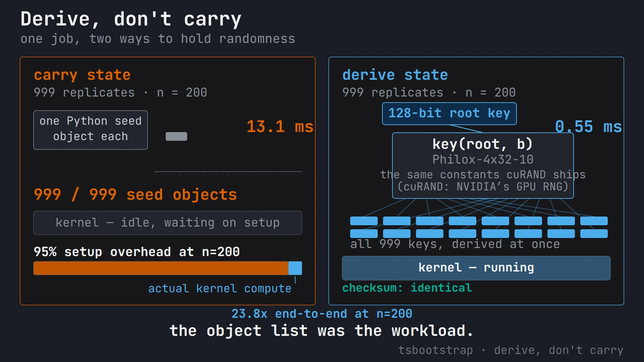644x362 pixels.
Task: Click 'the same constants cuRAND ships' line
Action: tap(483, 175)
